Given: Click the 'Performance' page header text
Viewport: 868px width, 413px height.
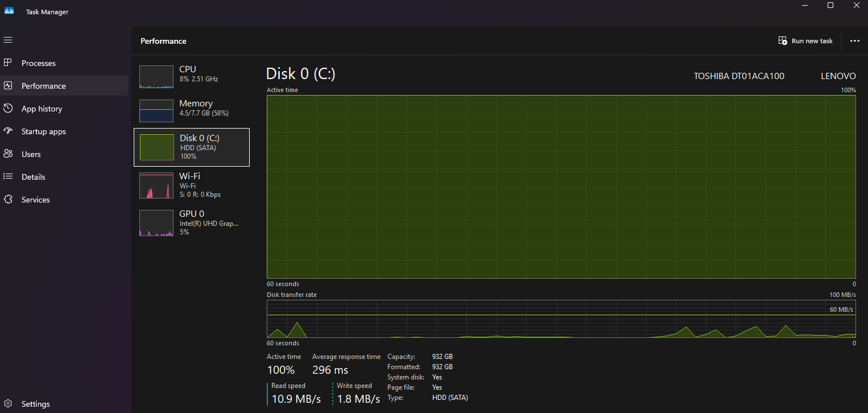Looking at the screenshot, I should (x=163, y=41).
